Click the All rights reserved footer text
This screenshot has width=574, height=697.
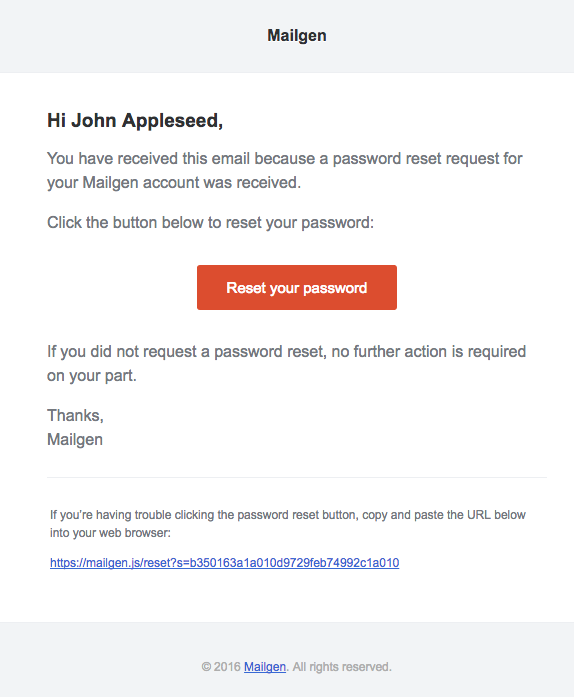(x=342, y=667)
